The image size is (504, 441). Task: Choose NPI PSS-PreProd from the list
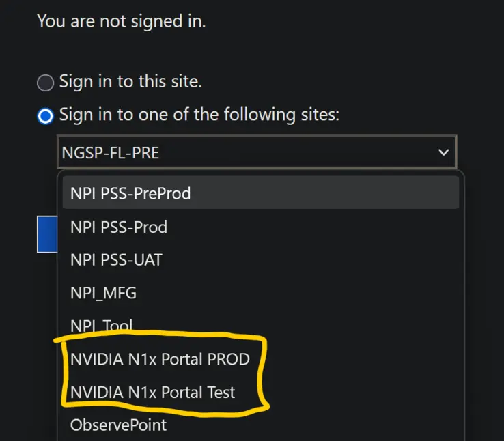coord(261,193)
